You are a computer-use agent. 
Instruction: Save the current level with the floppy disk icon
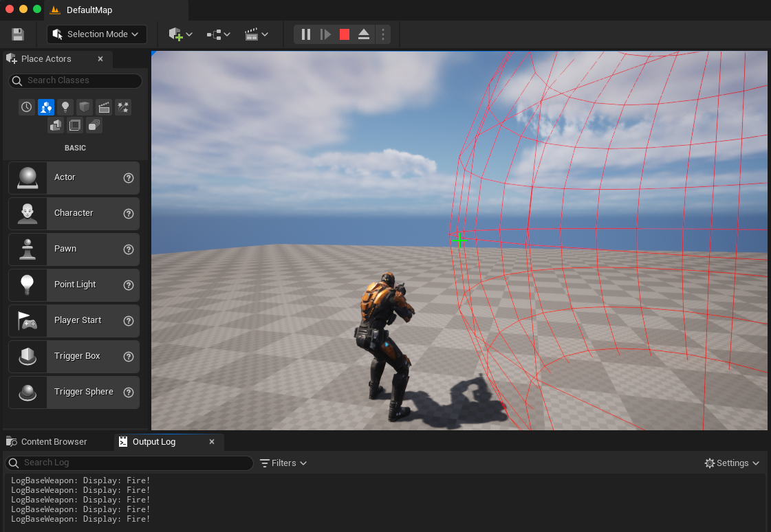click(x=18, y=34)
